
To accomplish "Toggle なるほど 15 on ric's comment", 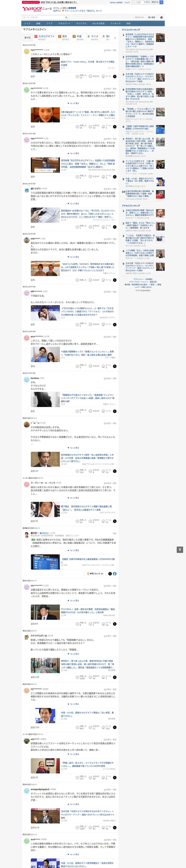I will (x=94, y=127).
